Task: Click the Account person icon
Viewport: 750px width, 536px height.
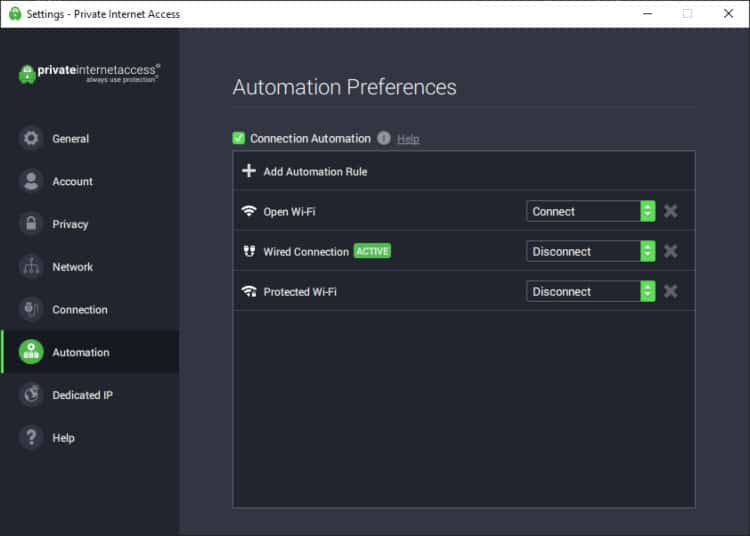Action: pos(31,182)
